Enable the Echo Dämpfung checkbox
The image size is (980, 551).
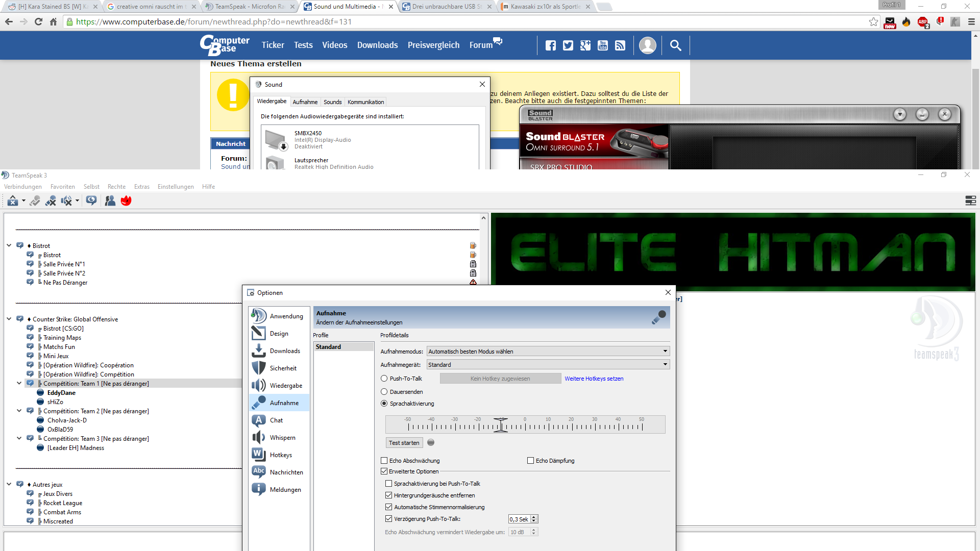pos(531,461)
